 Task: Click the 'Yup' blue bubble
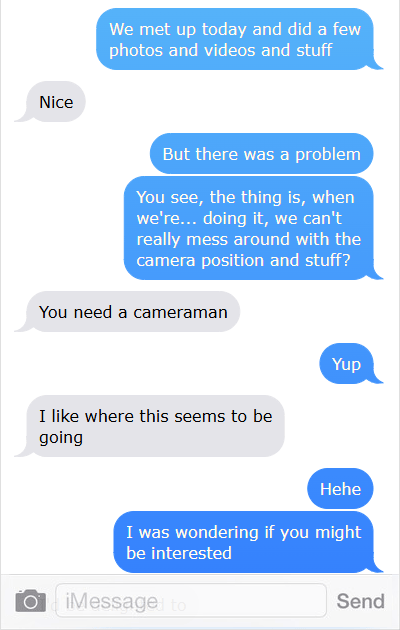[x=346, y=364]
